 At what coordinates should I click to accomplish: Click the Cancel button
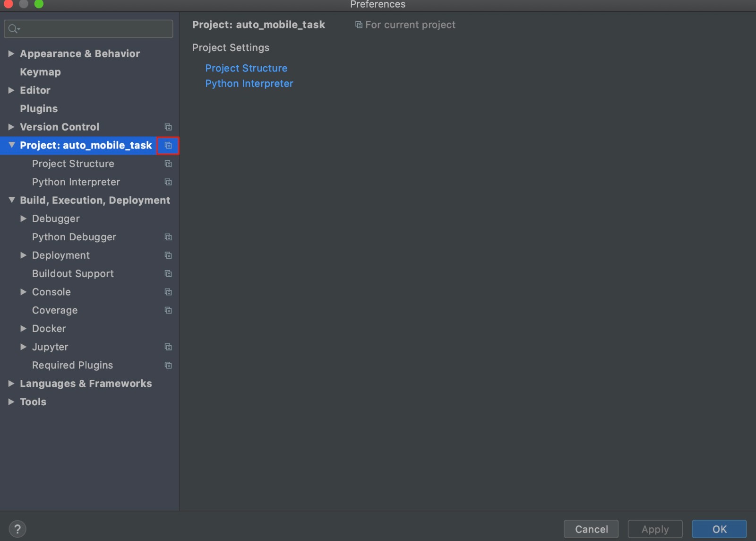pyautogui.click(x=591, y=529)
